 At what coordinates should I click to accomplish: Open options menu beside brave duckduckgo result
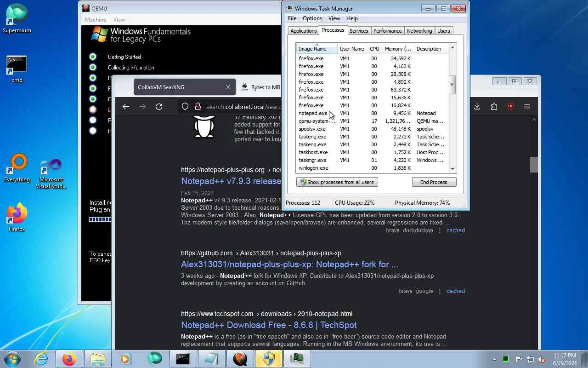(440, 230)
